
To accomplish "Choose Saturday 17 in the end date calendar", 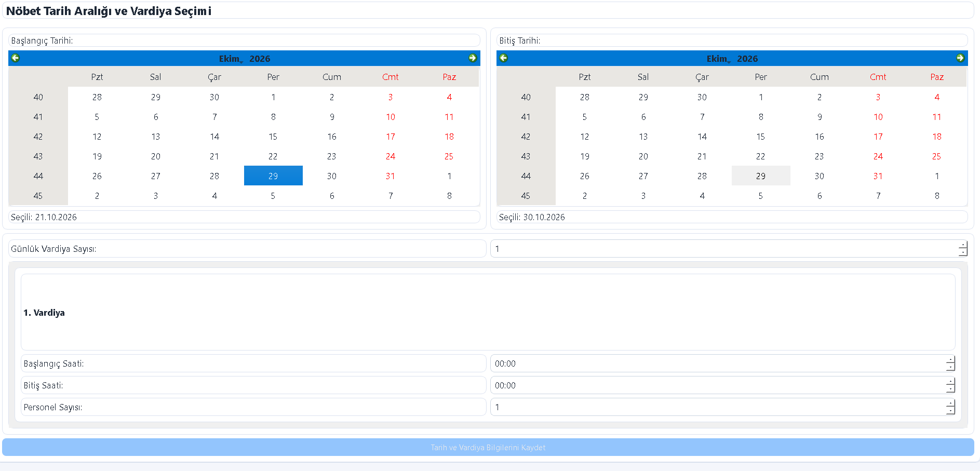I will 878,137.
